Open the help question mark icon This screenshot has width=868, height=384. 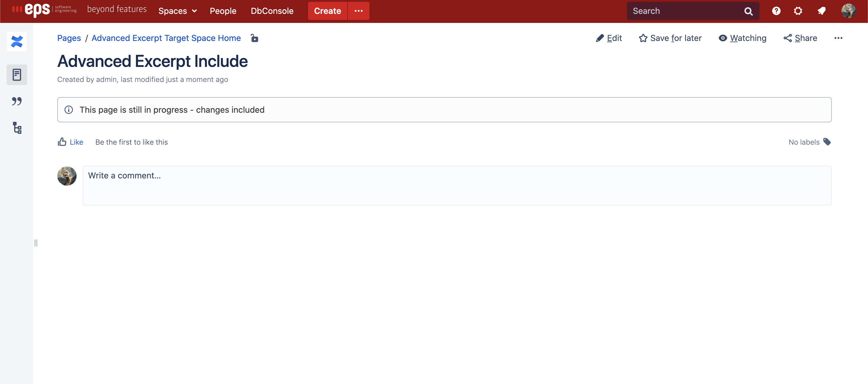coord(776,11)
